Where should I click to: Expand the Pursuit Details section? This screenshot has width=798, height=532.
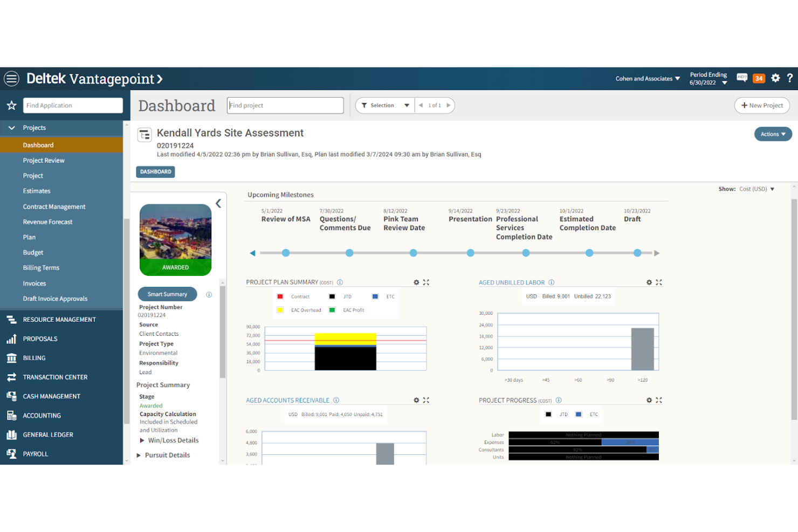pos(163,455)
